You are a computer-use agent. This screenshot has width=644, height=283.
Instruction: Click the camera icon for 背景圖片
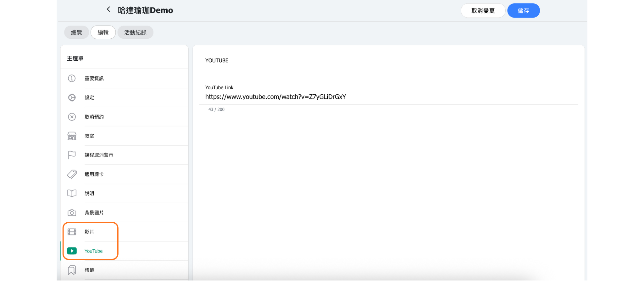click(x=72, y=213)
